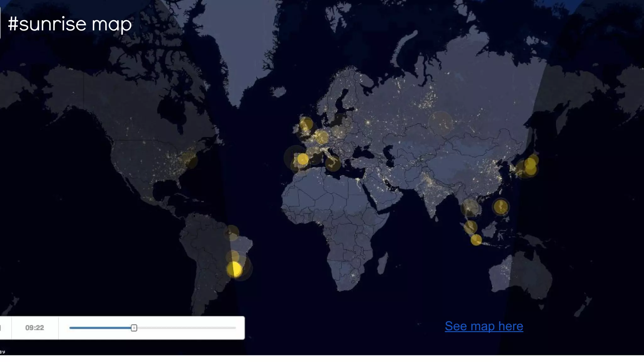Image resolution: width=644 pixels, height=362 pixels.
Task: Click the blue filled portion of the slider track
Action: click(x=100, y=328)
